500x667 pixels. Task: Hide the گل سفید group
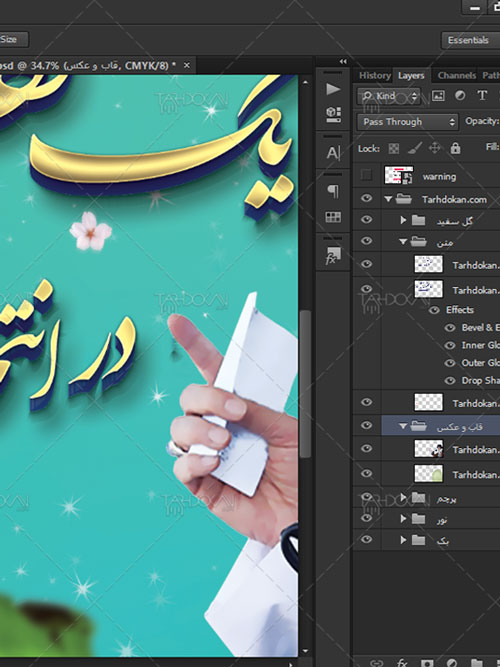pyautogui.click(x=366, y=219)
